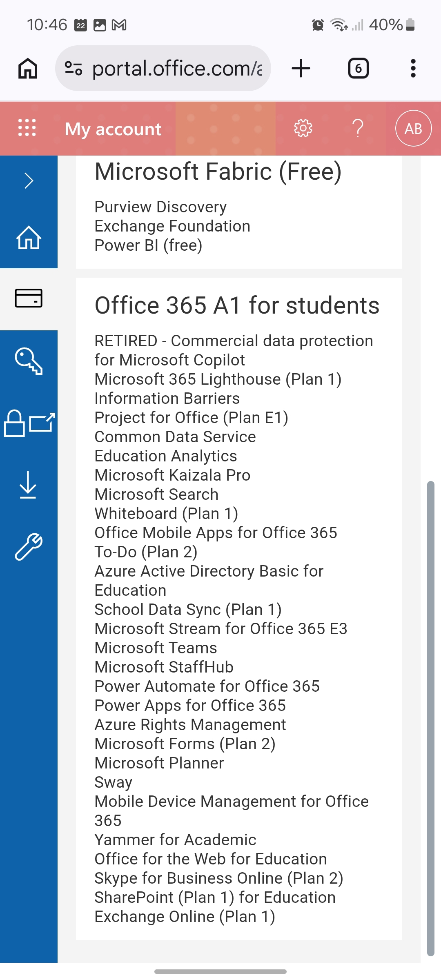Click Microsoft Planner entry

click(x=159, y=763)
